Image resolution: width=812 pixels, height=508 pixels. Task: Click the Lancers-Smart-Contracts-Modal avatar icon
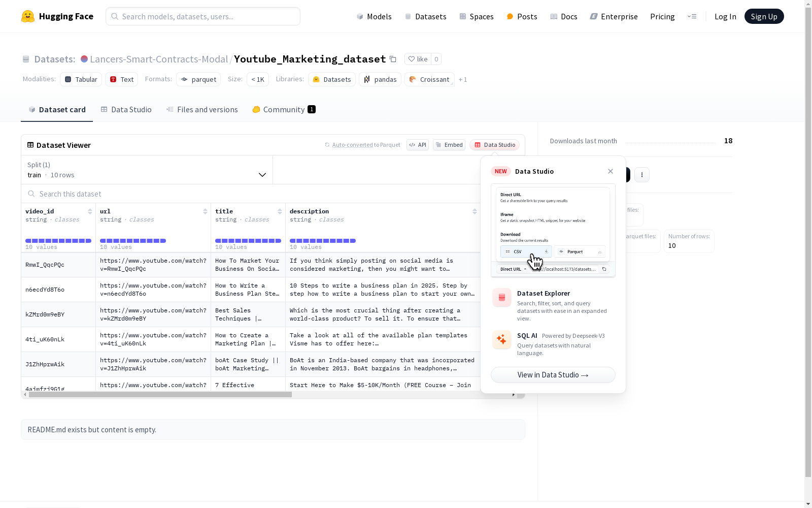click(84, 59)
